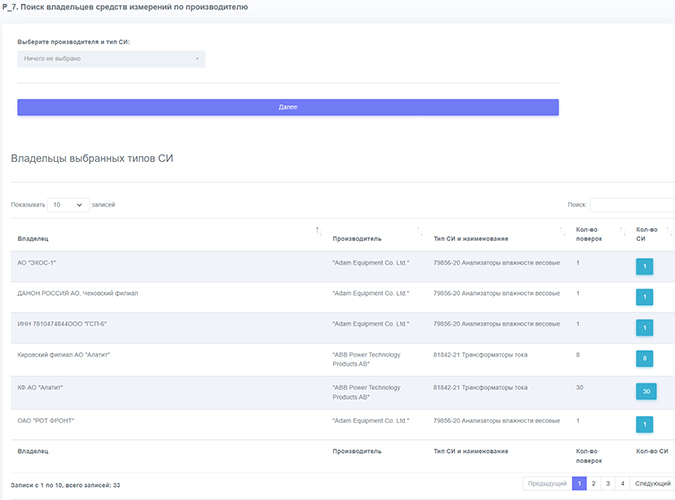Click count button for ДАНОН РОССИЯ row
This screenshot has width=675, height=500.
pyautogui.click(x=644, y=297)
